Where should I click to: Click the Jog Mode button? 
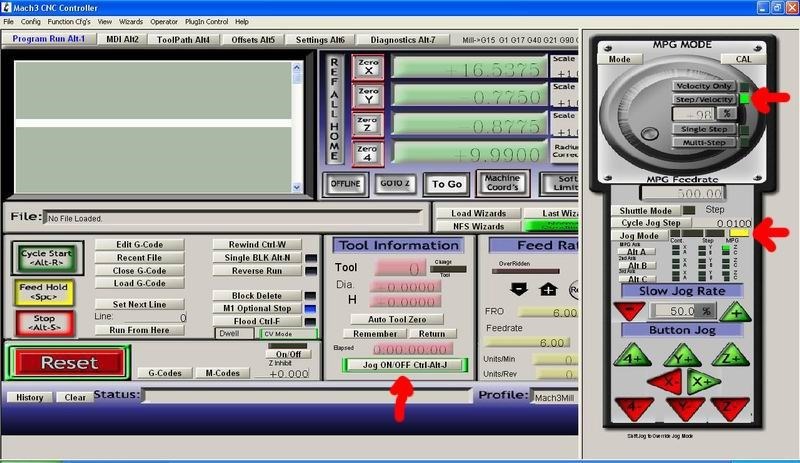pyautogui.click(x=639, y=235)
